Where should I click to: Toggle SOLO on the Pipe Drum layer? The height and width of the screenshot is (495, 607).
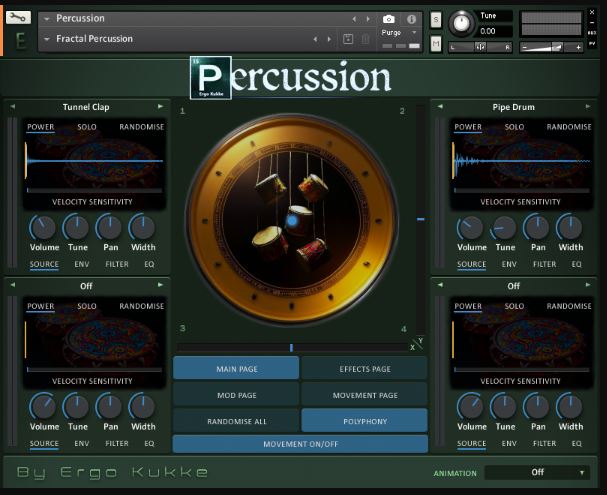pos(514,127)
